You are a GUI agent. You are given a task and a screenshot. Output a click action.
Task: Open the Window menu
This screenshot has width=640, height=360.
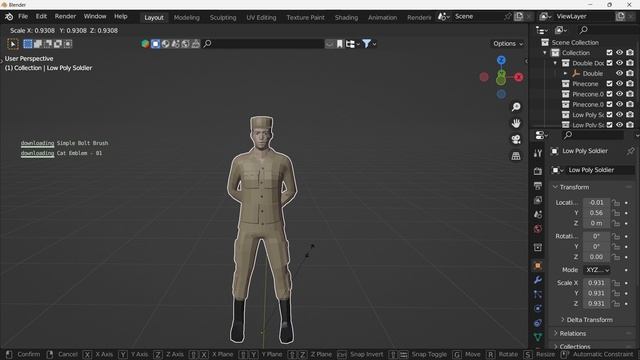[95, 17]
